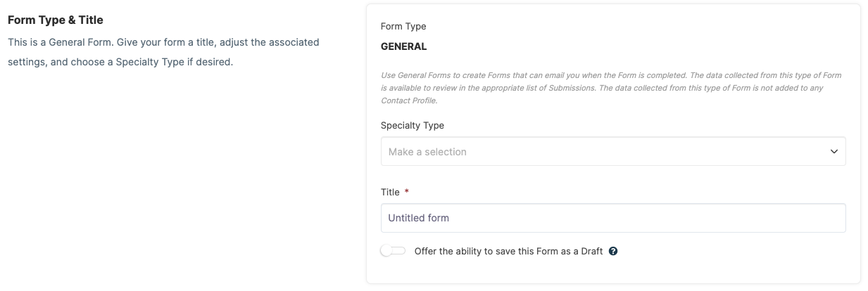Click the Specialty Type field label

413,126
